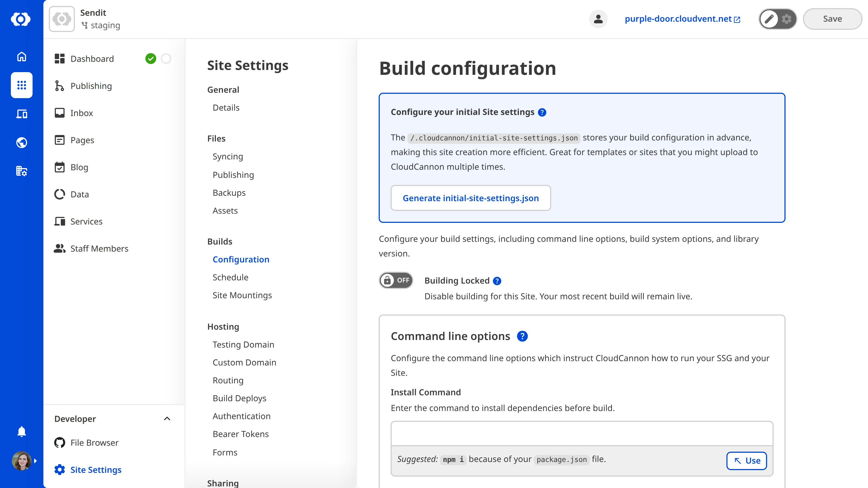Click the Building Locked help question icon
This screenshot has height=488, width=868.
click(497, 281)
